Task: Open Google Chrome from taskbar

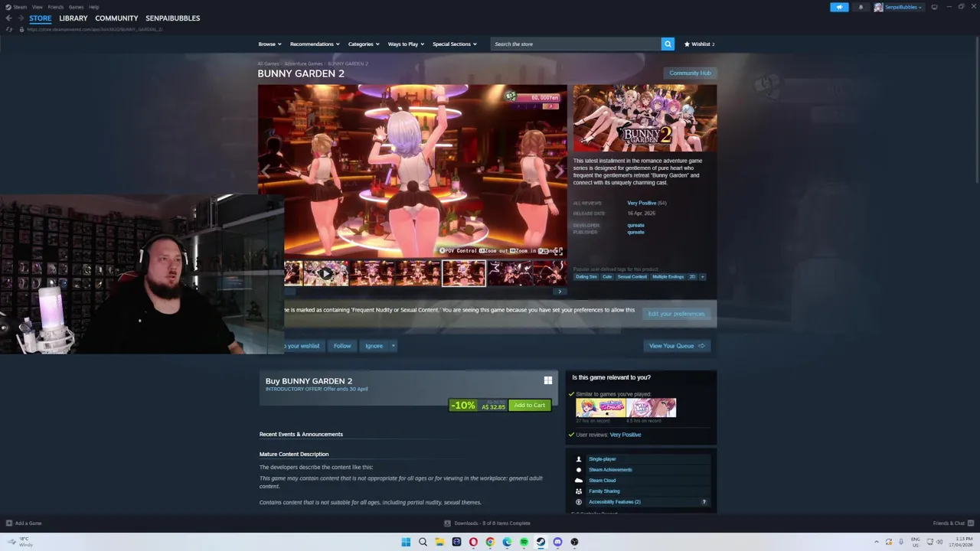Action: (x=490, y=542)
